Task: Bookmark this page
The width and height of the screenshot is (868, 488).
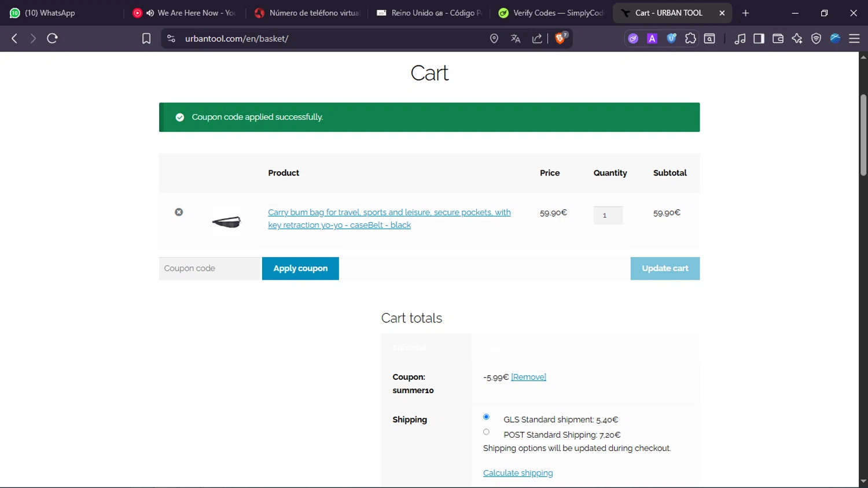Action: pos(146,39)
